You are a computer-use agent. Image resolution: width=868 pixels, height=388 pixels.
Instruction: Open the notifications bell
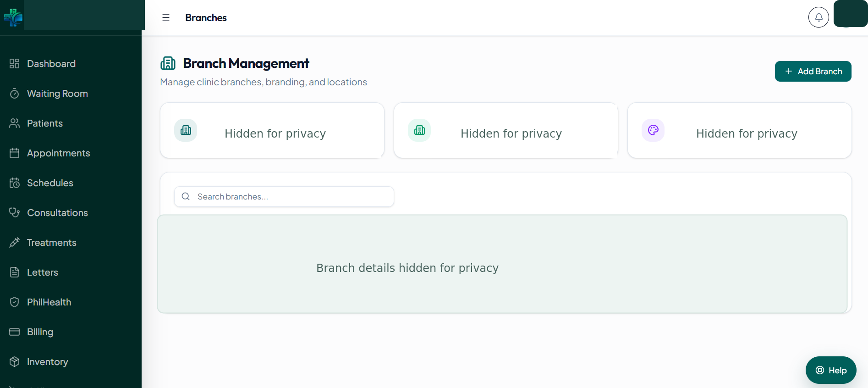click(x=819, y=17)
